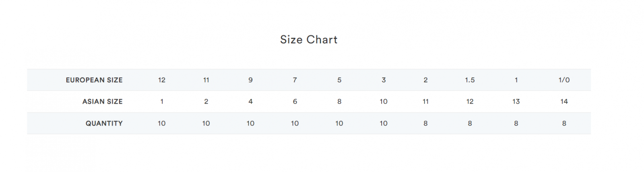Click quantity under European size 3
The width and height of the screenshot is (644, 172).
(384, 123)
